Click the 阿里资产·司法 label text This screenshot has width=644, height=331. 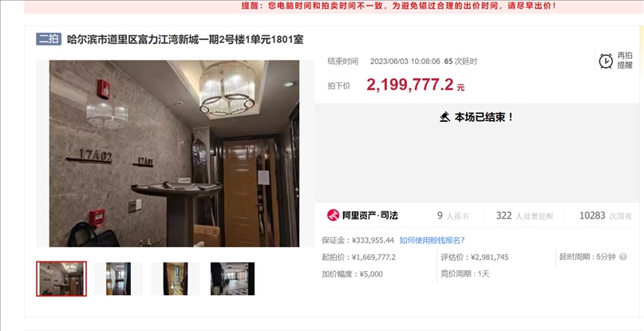click(x=370, y=215)
